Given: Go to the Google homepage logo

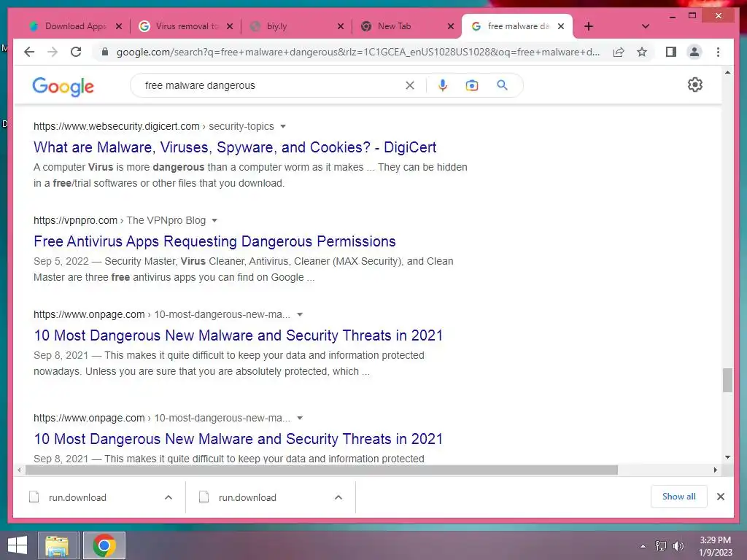Looking at the screenshot, I should [63, 86].
